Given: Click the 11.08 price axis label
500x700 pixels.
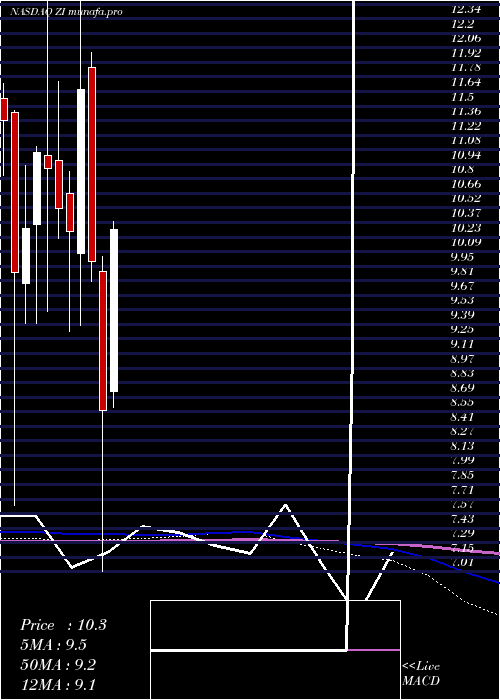Looking at the screenshot, I should point(466,141).
